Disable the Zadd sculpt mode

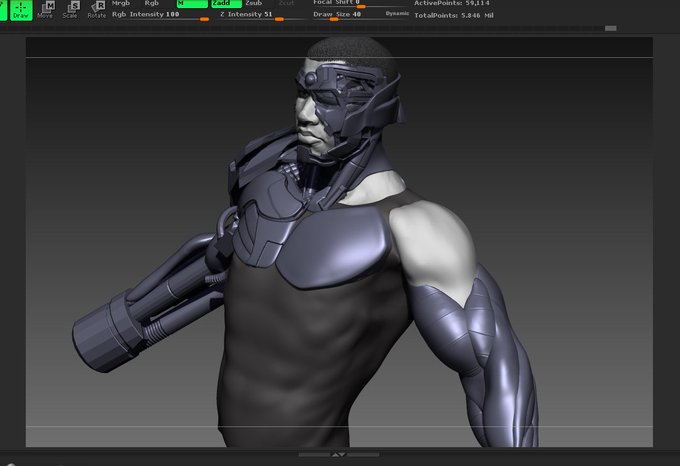tap(226, 3)
